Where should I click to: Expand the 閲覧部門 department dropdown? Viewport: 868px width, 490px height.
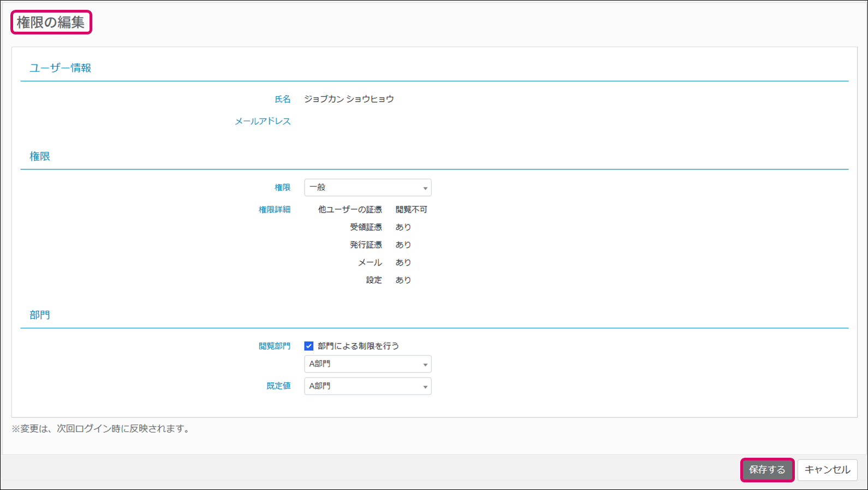[367, 364]
